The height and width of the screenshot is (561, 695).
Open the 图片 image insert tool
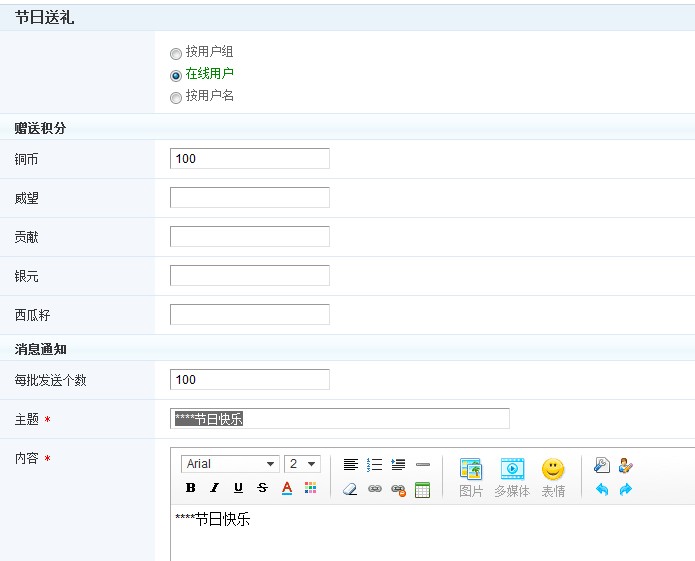pyautogui.click(x=471, y=478)
